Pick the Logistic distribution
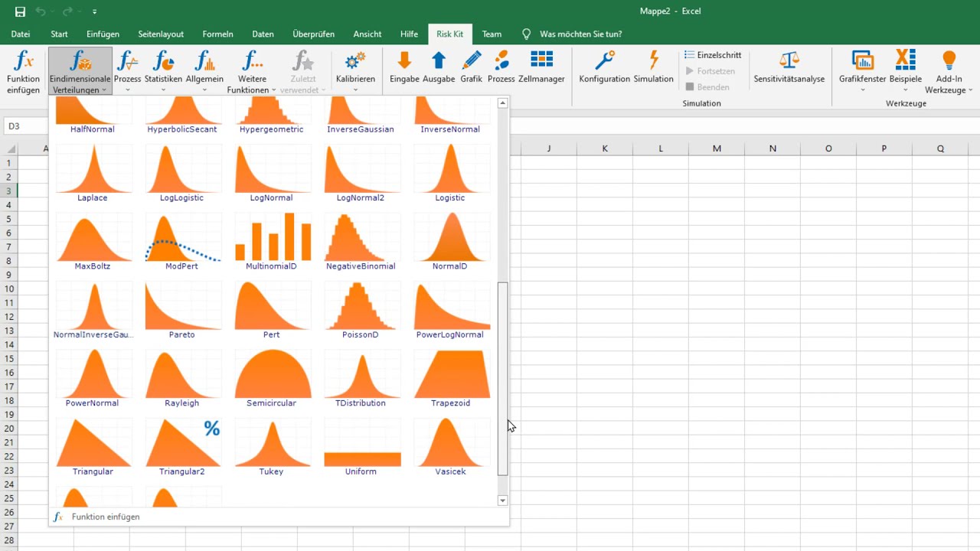 click(x=450, y=174)
